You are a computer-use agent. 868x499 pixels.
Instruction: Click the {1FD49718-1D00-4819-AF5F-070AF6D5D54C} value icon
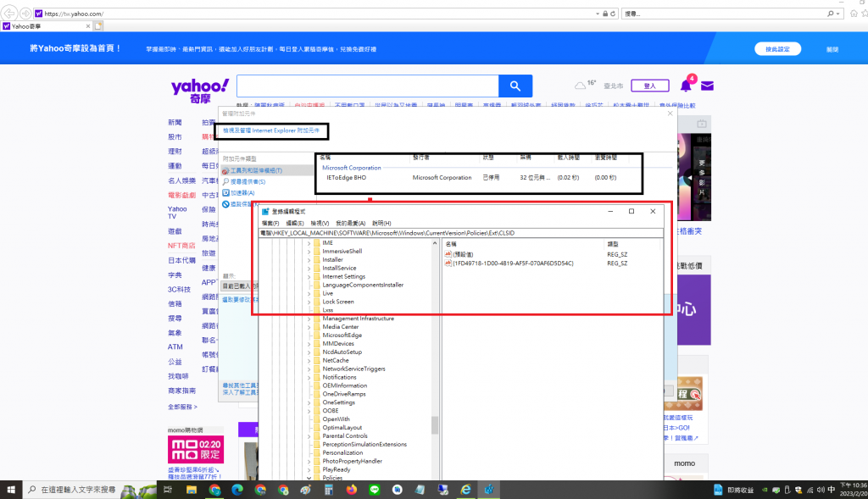448,263
